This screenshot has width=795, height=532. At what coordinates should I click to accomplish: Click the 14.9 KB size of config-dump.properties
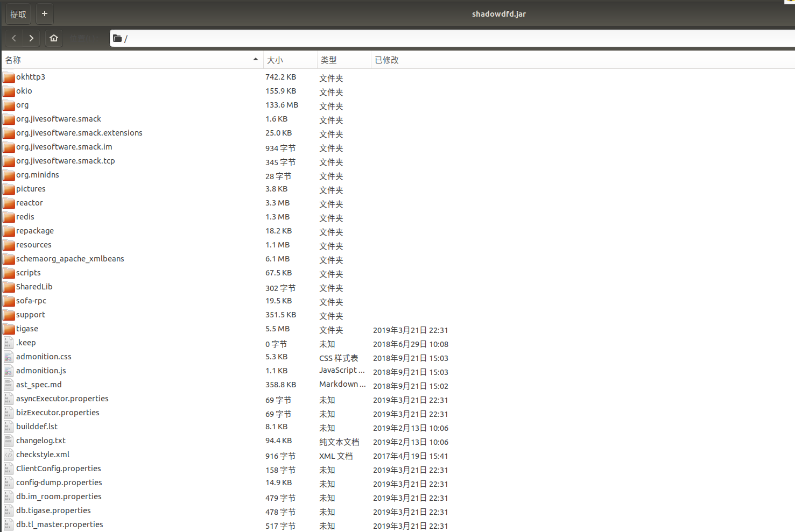(x=278, y=483)
